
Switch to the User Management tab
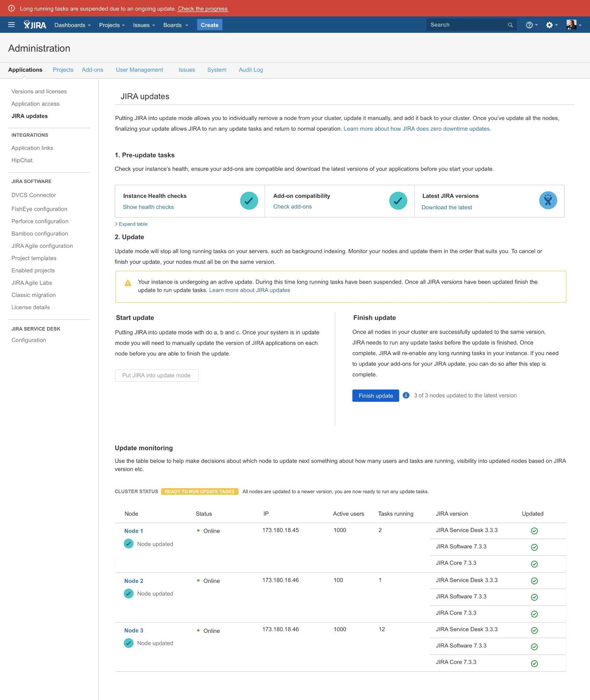(140, 70)
